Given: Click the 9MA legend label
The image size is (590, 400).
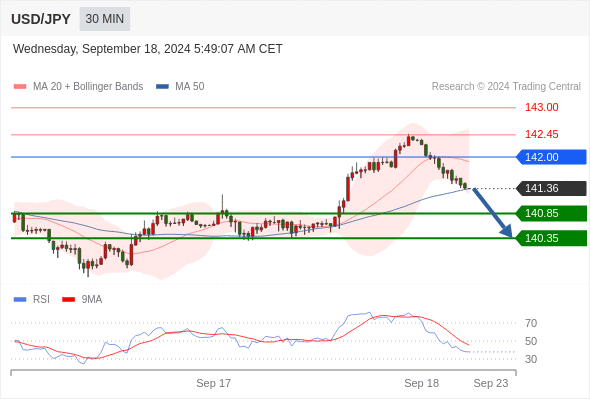Looking at the screenshot, I should coord(92,300).
